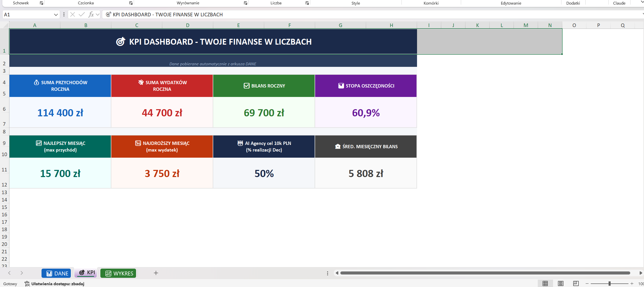Click the KPI DASHBOARD title cell
The height and width of the screenshot is (287, 644).
pos(213,42)
